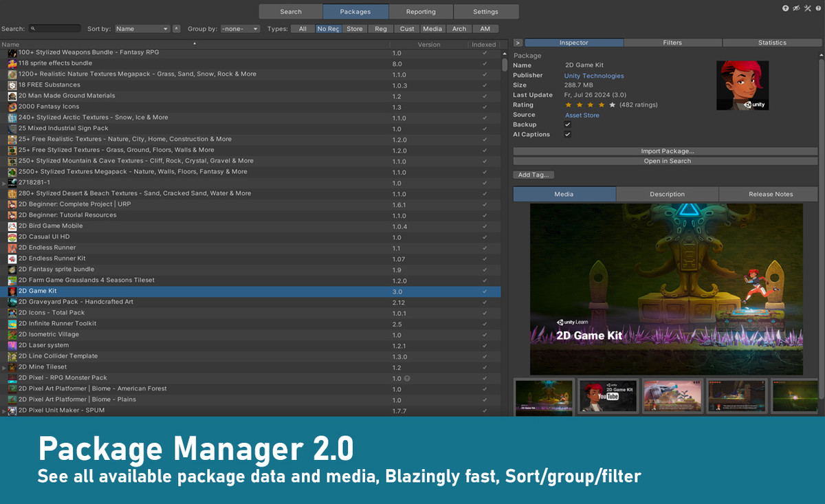The width and height of the screenshot is (825, 504).
Task: Open the Unity Technologies publisher link
Action: [594, 76]
